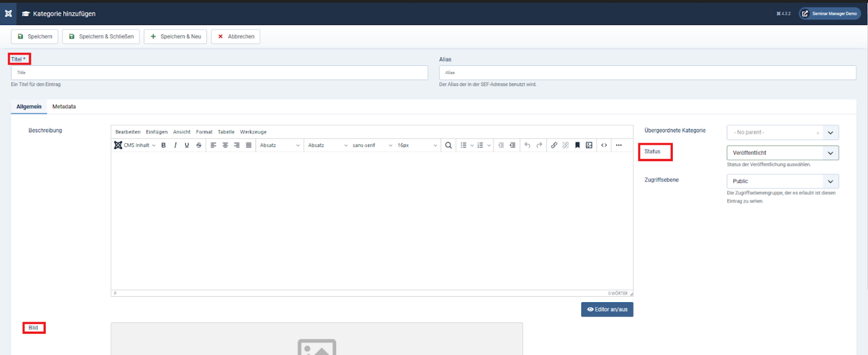Image resolution: width=868 pixels, height=355 pixels.
Task: Toggle the editor with Editor an/aus
Action: tap(607, 310)
